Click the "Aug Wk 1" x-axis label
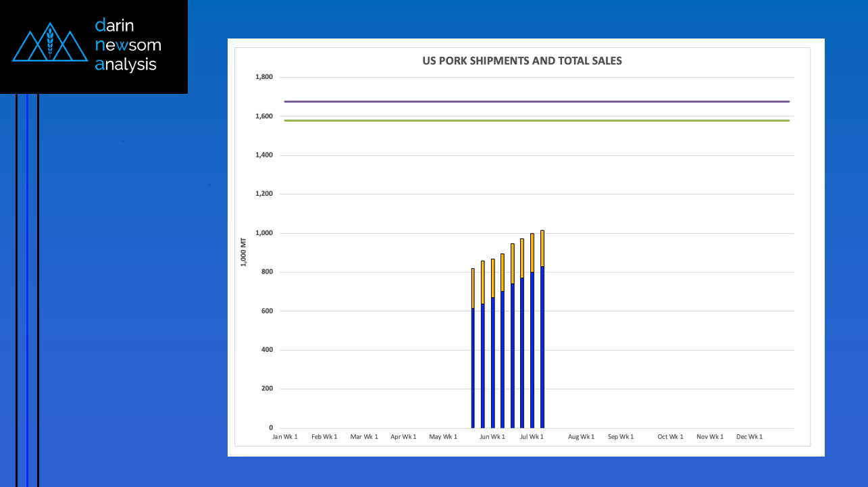The width and height of the screenshot is (868, 487). [x=582, y=437]
